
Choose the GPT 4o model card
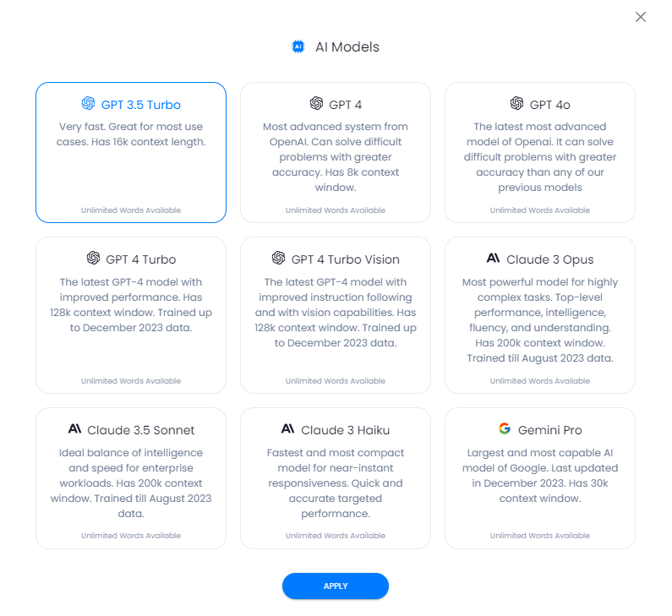click(x=540, y=152)
